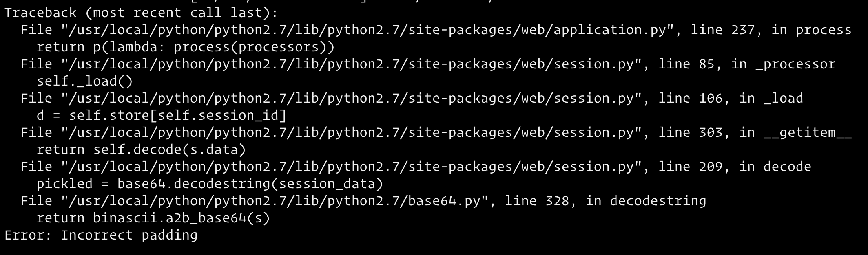Click the 'd = self.store[self.session_id]' code line
868x255 pixels.
[x=162, y=116]
